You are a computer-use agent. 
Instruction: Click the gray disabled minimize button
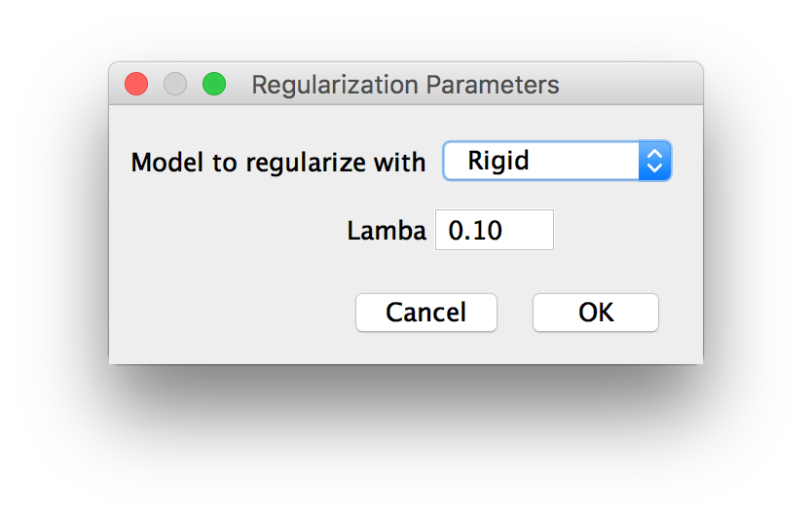(175, 84)
